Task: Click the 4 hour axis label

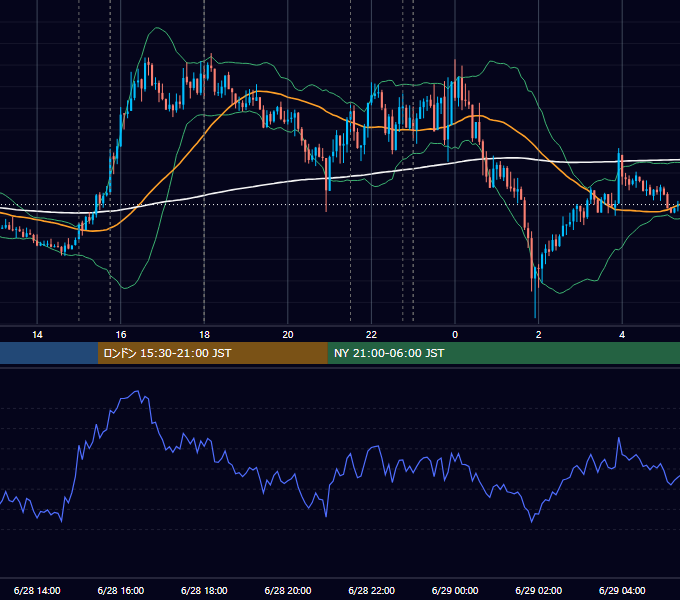Action: tap(622, 335)
